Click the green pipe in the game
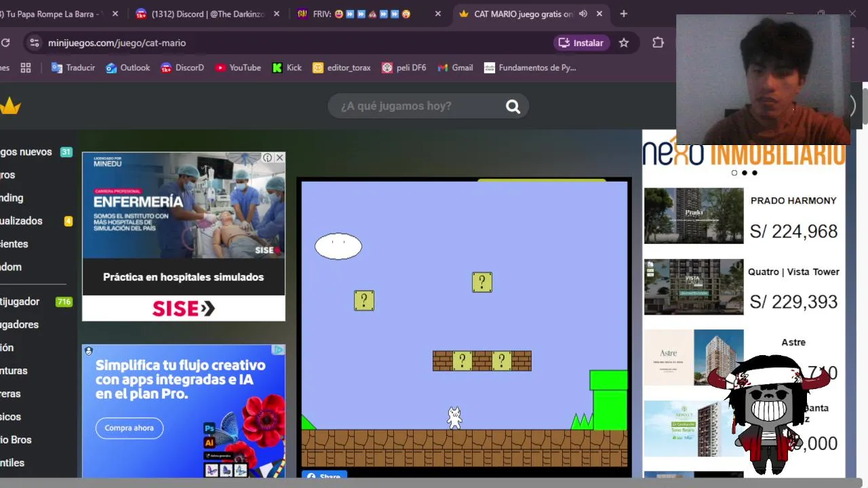Image resolution: width=868 pixels, height=488 pixels. 608,400
